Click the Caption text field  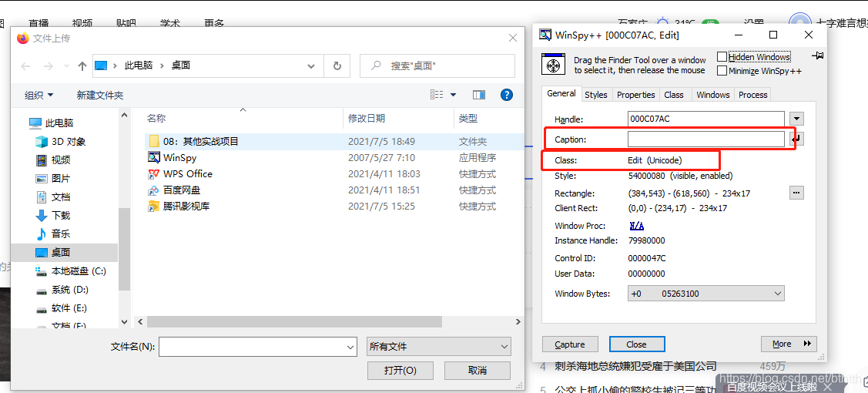705,139
